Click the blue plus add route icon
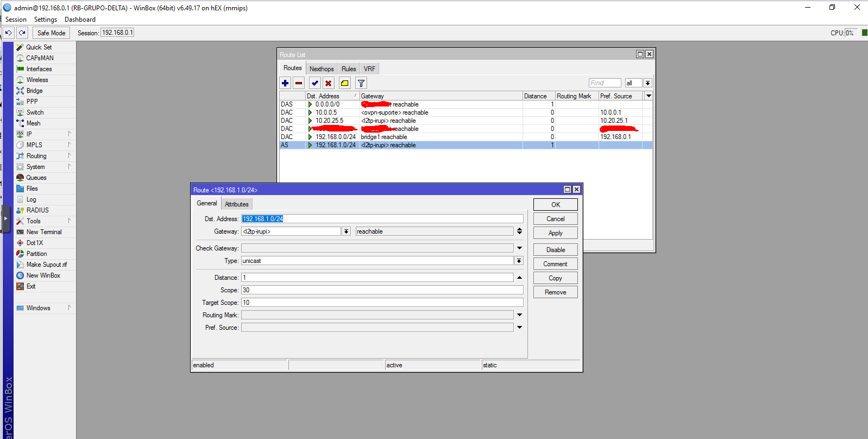Screen dimensions: 868x439 point(285,83)
